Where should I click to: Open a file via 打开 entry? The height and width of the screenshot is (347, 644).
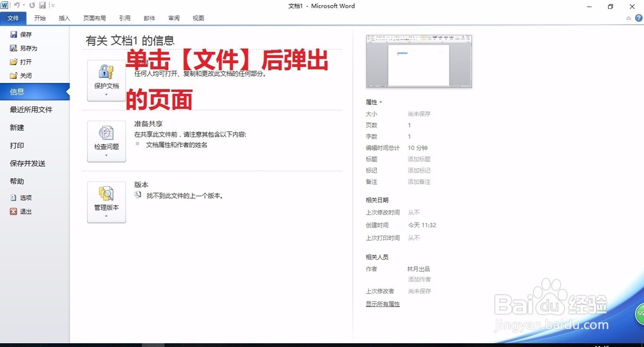(x=21, y=62)
